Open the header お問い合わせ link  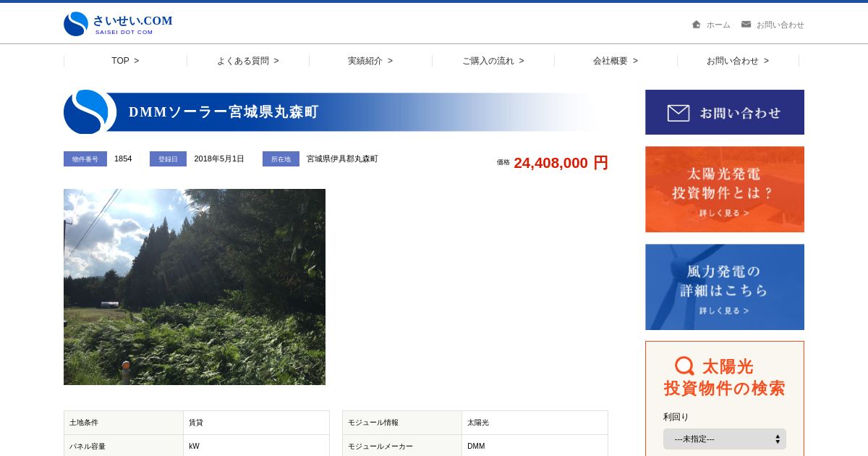[x=780, y=25]
